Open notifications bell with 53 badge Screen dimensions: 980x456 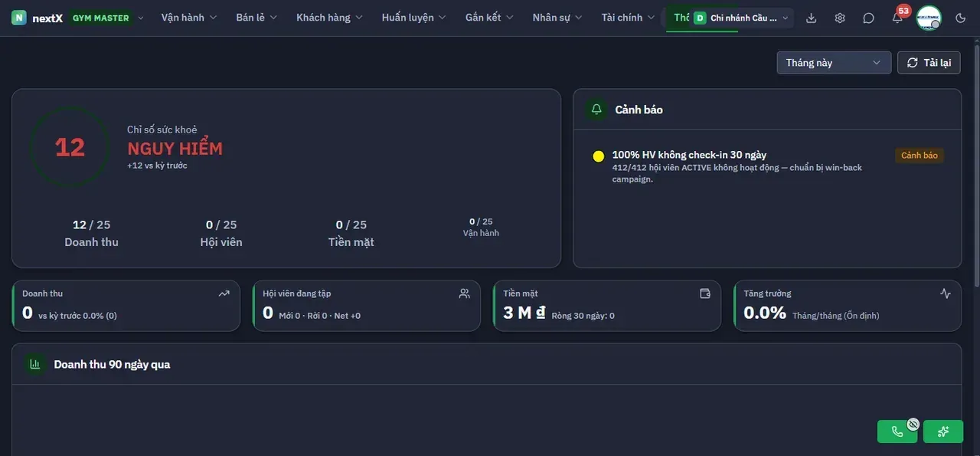click(x=897, y=18)
